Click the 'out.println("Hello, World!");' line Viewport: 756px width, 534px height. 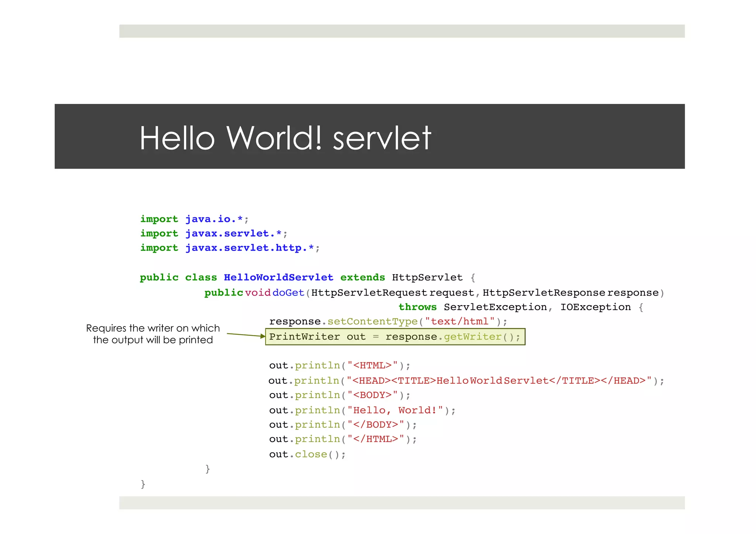(x=362, y=410)
